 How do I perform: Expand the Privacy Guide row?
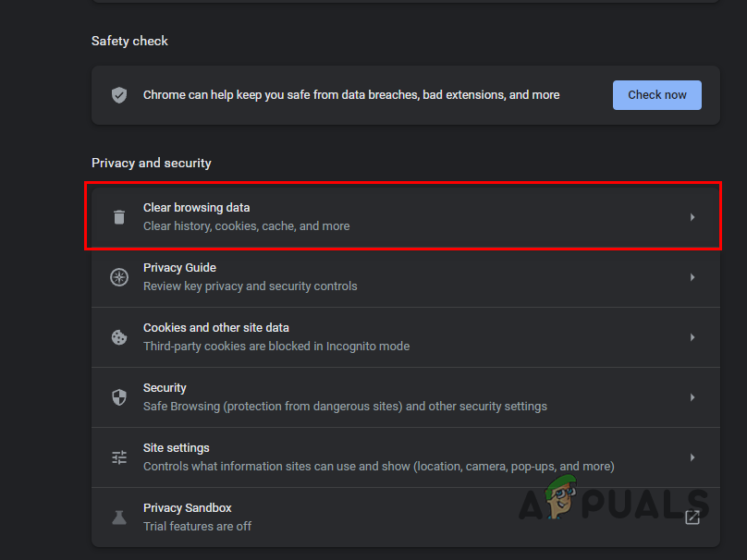692,276
